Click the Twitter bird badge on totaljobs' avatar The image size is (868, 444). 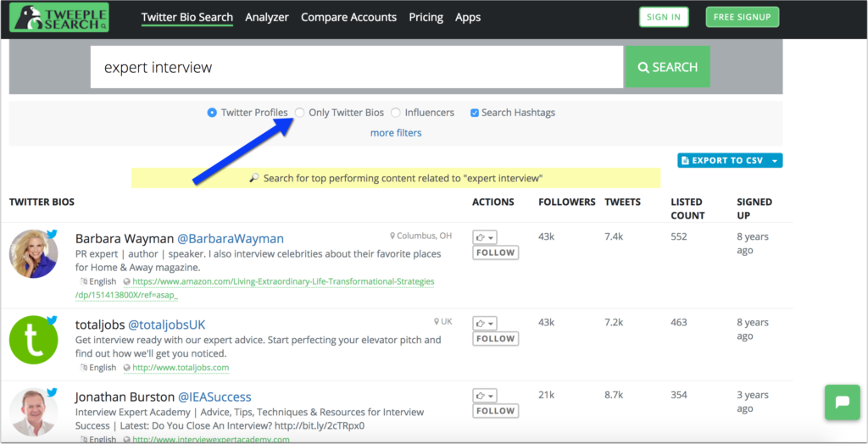pyautogui.click(x=52, y=320)
